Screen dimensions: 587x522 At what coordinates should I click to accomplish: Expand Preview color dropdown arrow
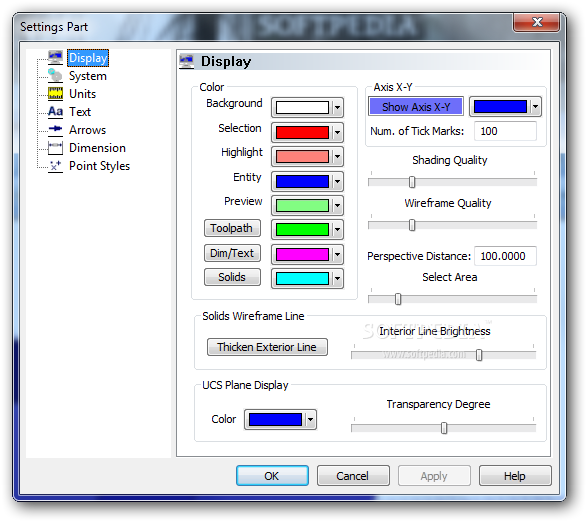point(337,206)
